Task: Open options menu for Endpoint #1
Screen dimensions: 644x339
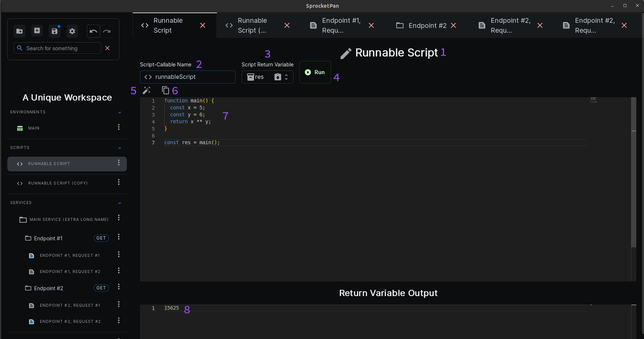Action: (x=119, y=237)
